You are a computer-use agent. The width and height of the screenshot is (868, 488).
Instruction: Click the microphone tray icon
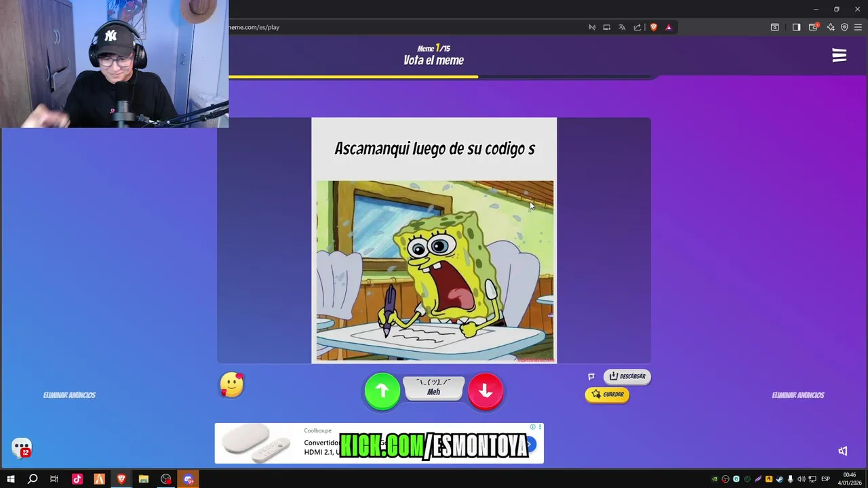[790, 479]
